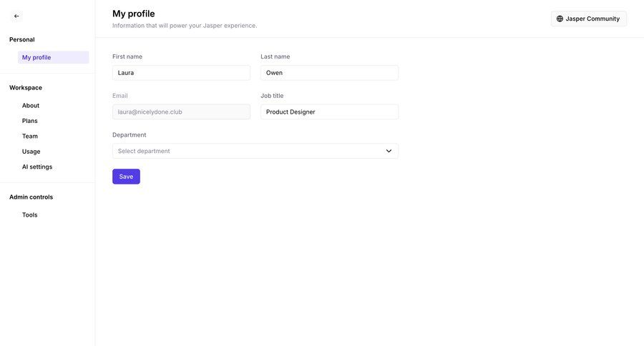Click the Last name field with Owen
Screen dimensions: 644x346
click(x=329, y=73)
